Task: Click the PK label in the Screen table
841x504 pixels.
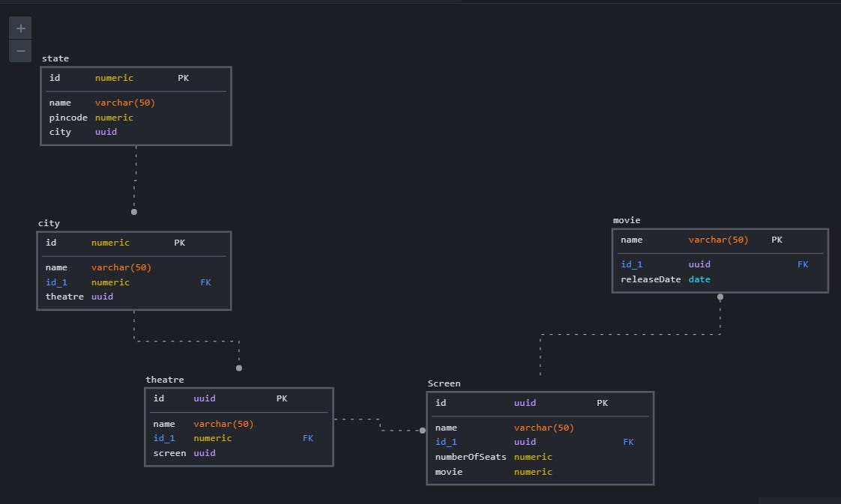Action: pos(602,402)
